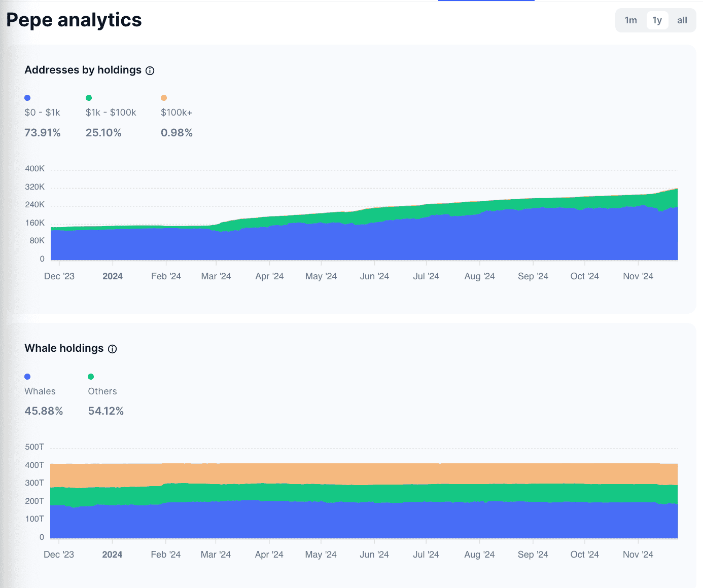The image size is (703, 588).
Task: Click the 45.88% Whales percentage value
Action: [44, 411]
